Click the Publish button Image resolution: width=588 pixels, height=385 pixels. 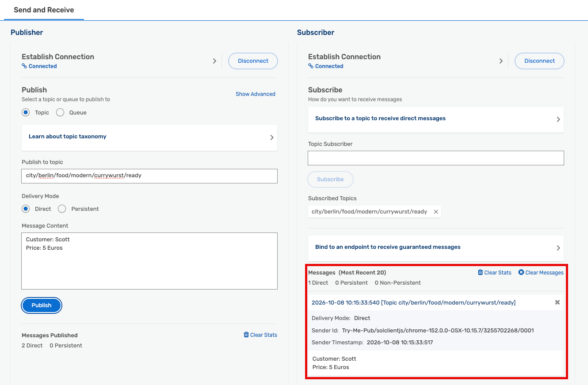[42, 305]
